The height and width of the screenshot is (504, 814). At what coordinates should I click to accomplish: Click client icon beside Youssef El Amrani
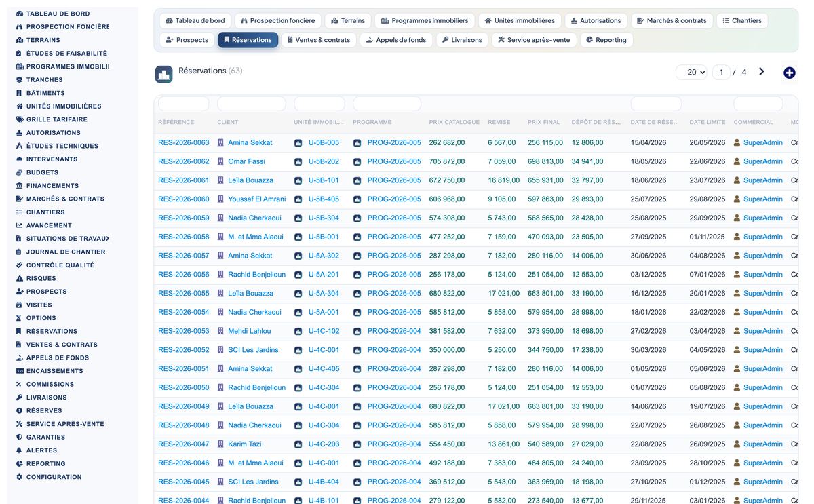220,199
